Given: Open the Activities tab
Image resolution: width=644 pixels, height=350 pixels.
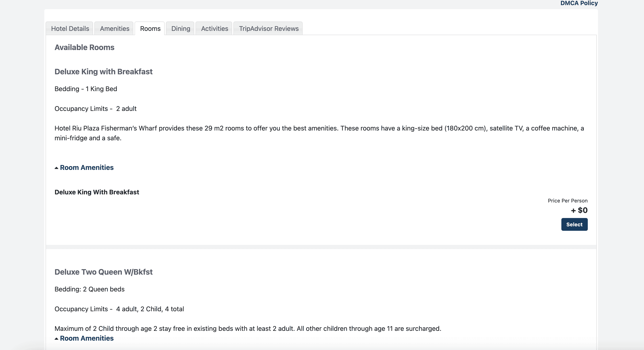Looking at the screenshot, I should point(214,29).
